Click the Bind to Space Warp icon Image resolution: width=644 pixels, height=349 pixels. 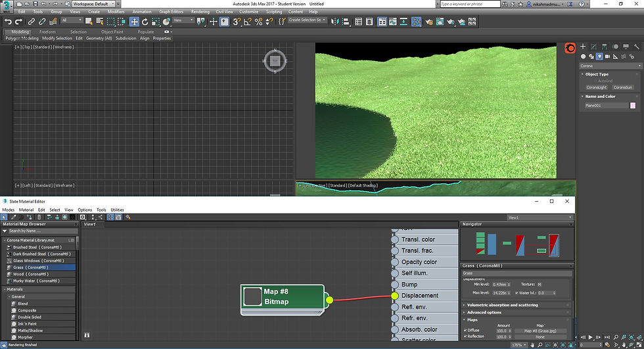(53, 22)
